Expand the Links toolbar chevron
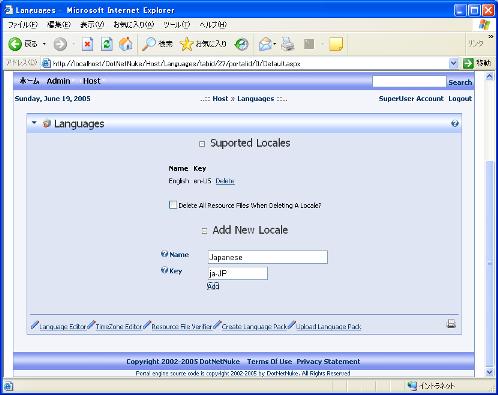The height and width of the screenshot is (395, 498). (491, 36)
